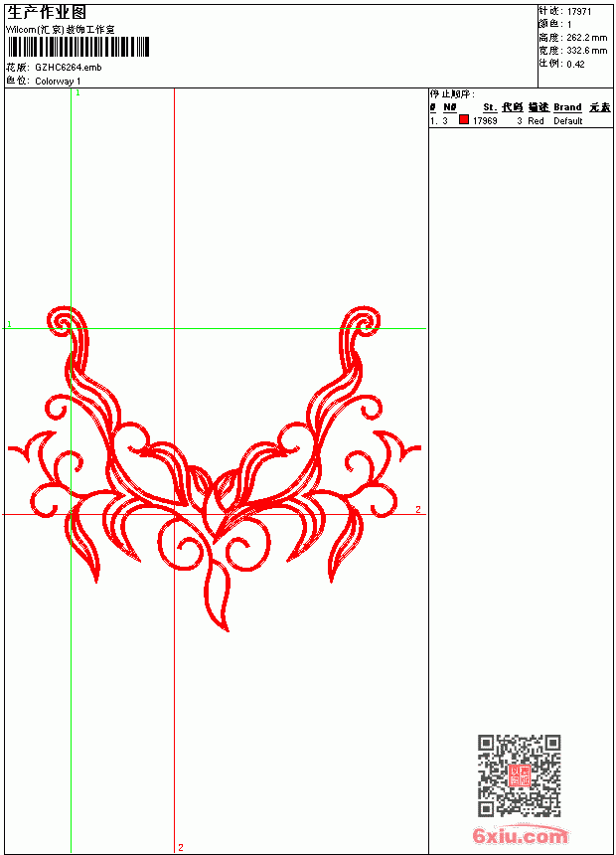The image size is (616, 855).
Task: Click the 'Colorway 1' label
Action: click(x=58, y=82)
